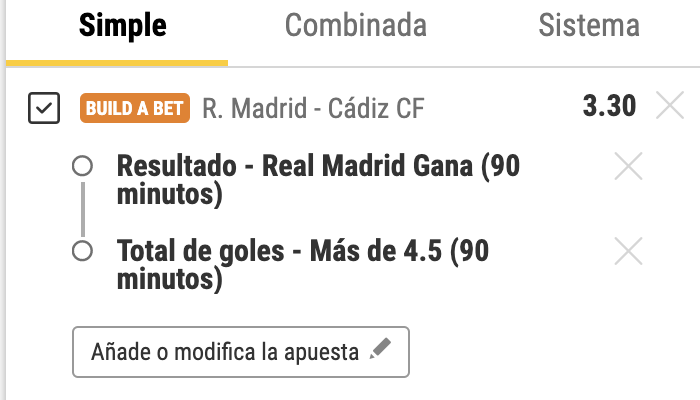Uncheck the R. Madrid - Cádiz CF checkbox
Screen dimensions: 700x400
(44, 108)
